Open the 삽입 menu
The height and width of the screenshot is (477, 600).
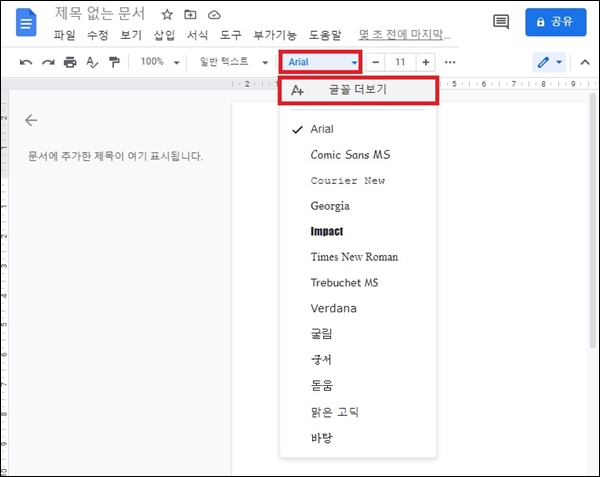tap(164, 35)
